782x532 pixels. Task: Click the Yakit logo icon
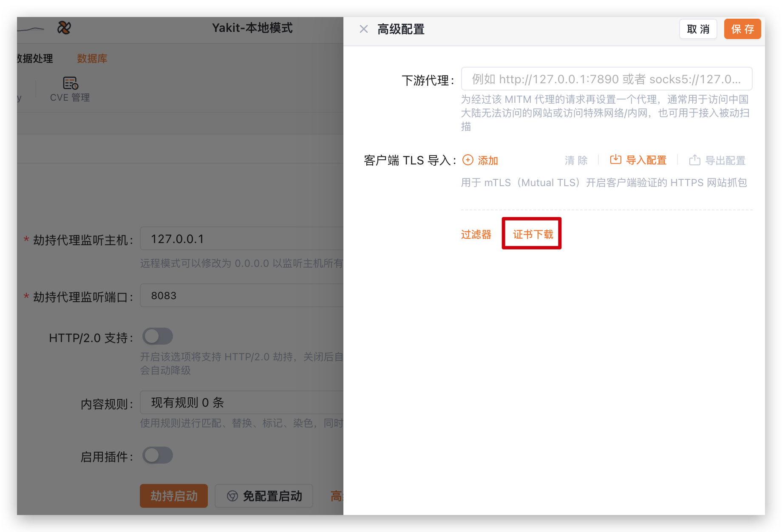click(x=64, y=28)
